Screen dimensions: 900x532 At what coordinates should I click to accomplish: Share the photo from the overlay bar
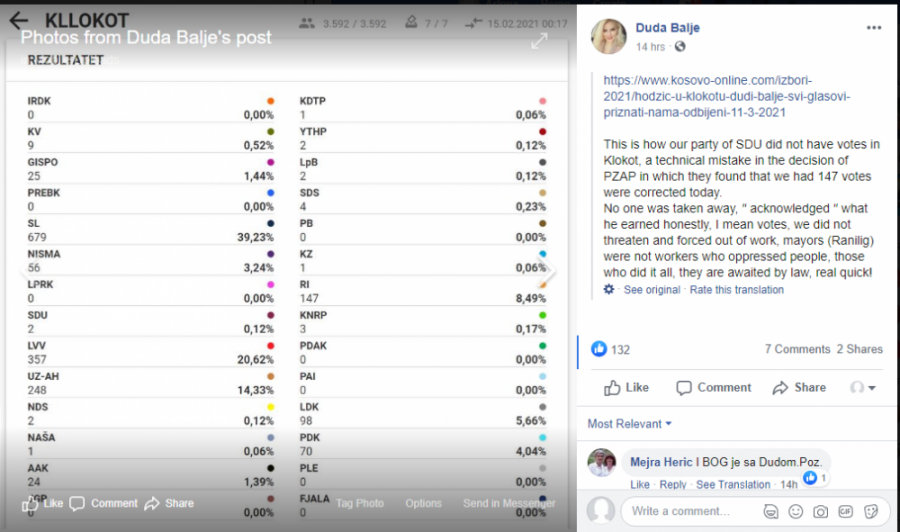point(169,503)
